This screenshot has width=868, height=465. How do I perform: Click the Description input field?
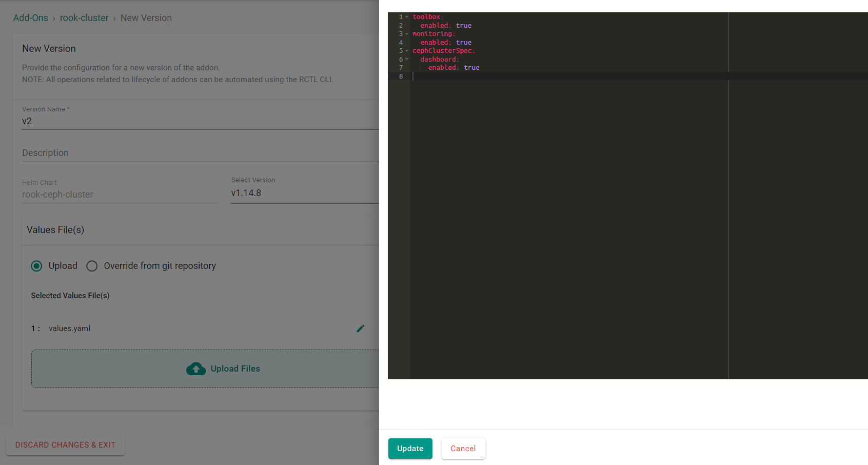coord(201,153)
